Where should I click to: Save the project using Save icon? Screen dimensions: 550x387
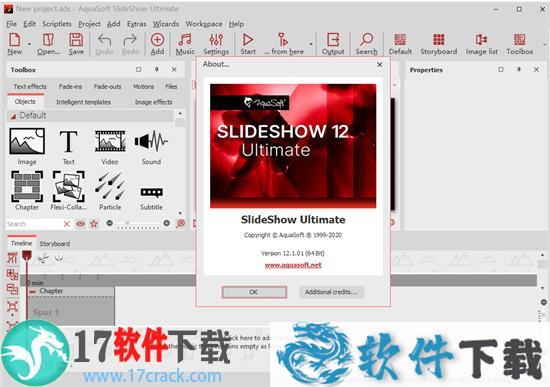[x=76, y=44]
